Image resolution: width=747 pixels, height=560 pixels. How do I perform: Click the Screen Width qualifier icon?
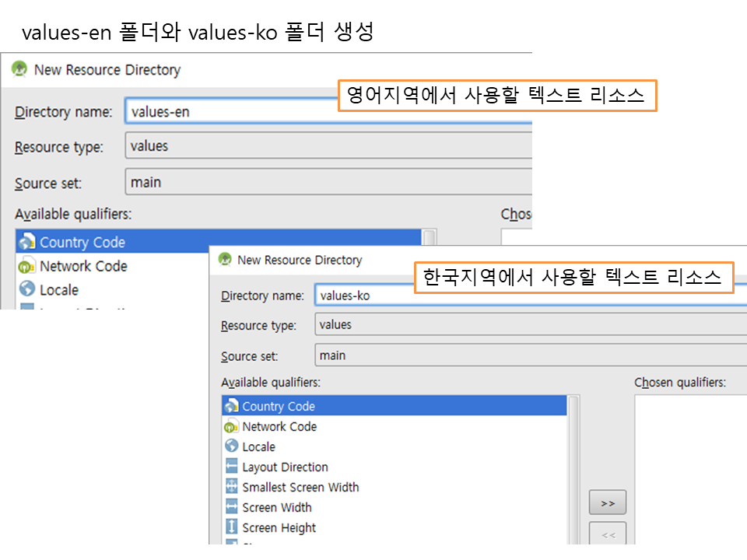231,507
